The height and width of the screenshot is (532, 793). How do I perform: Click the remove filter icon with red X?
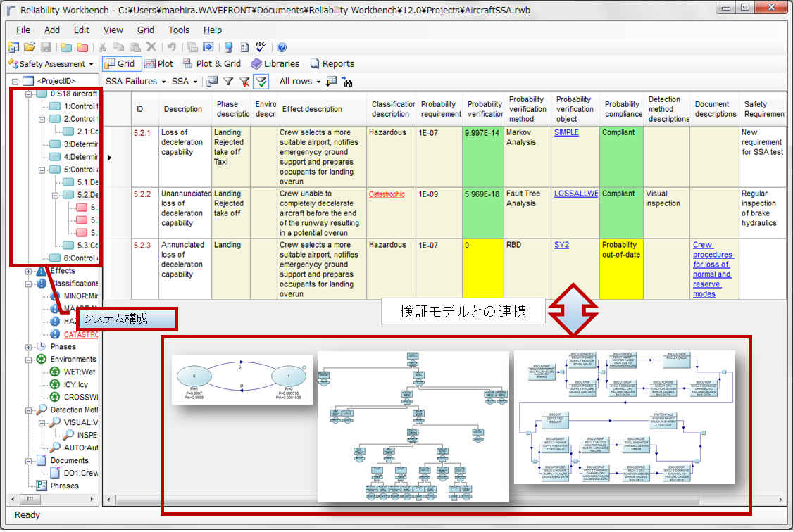pos(245,82)
